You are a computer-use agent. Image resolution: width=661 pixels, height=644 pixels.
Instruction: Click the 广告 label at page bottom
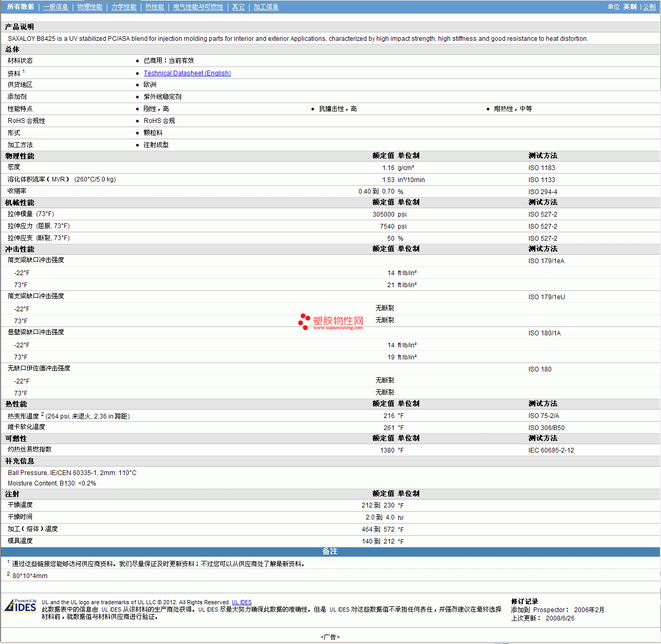[x=330, y=637]
